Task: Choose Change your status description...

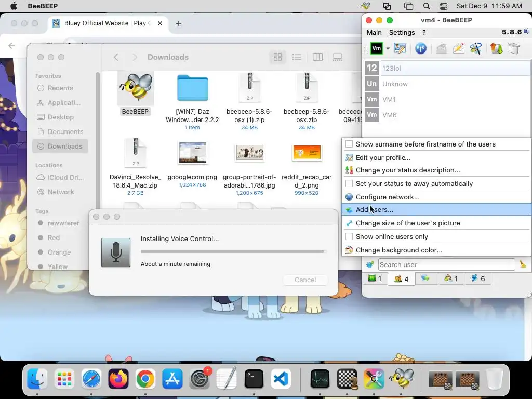Action: [x=436, y=170]
